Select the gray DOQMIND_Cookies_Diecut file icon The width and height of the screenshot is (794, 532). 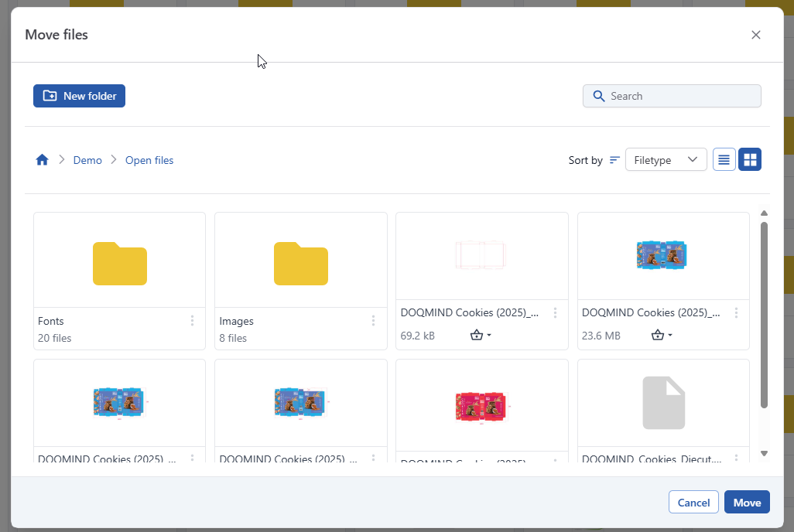[x=664, y=403]
